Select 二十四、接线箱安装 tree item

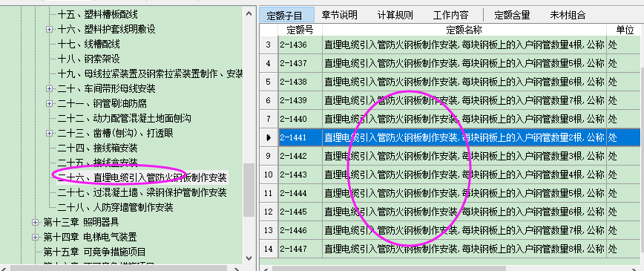pos(97,148)
